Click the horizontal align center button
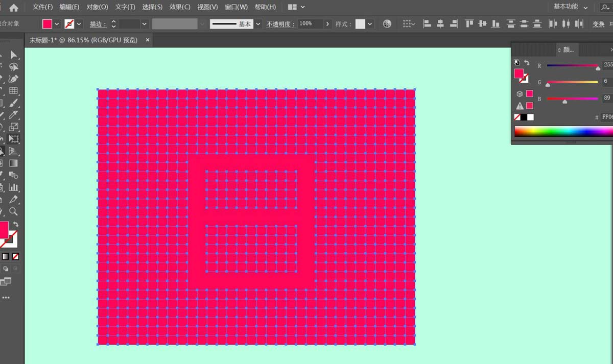Image resolution: width=613 pixels, height=364 pixels. 440,23
